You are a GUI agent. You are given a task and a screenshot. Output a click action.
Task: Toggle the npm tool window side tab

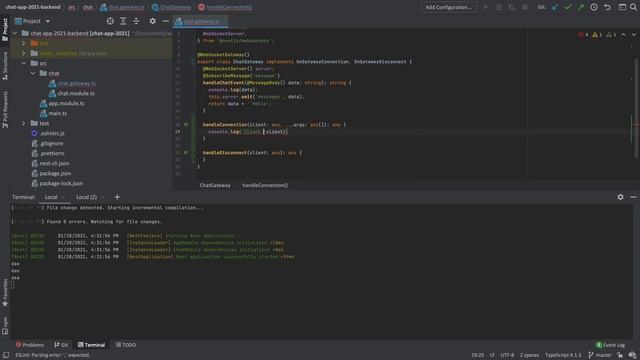[5, 326]
